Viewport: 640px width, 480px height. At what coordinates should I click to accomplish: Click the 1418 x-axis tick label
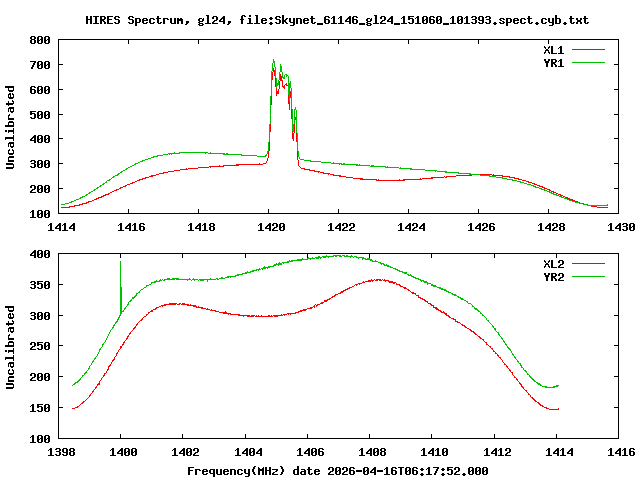(201, 227)
